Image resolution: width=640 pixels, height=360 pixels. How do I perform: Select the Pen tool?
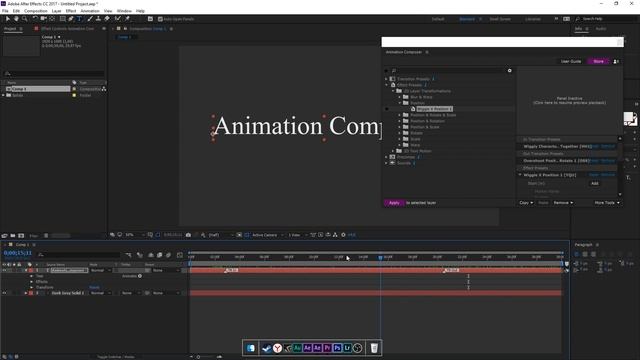[x=71, y=19]
